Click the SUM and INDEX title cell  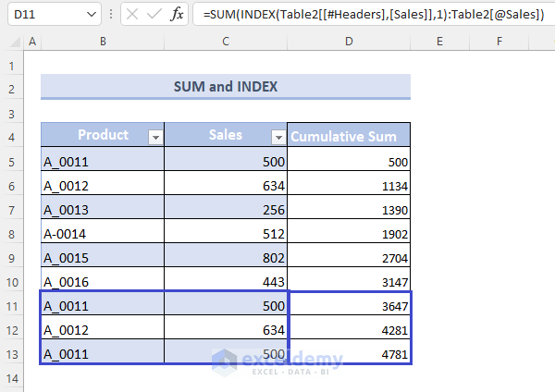pyautogui.click(x=225, y=87)
